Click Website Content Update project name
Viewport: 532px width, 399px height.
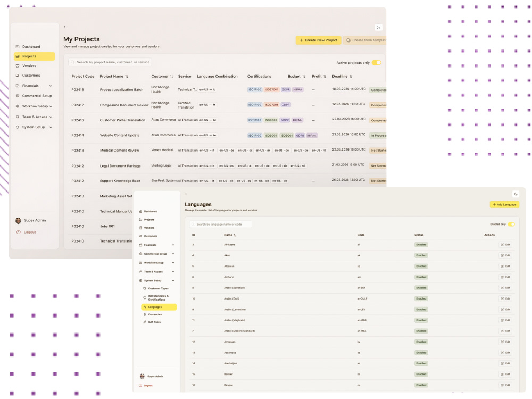pyautogui.click(x=120, y=135)
